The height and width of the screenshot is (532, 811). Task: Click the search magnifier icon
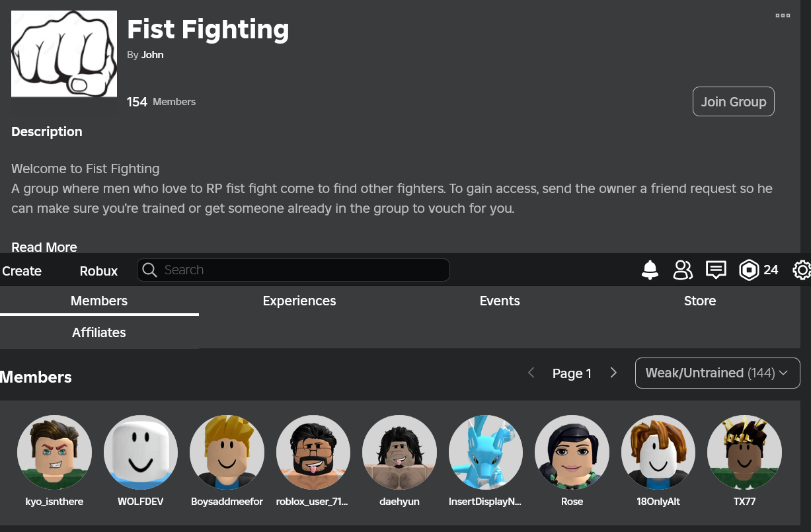coord(150,270)
